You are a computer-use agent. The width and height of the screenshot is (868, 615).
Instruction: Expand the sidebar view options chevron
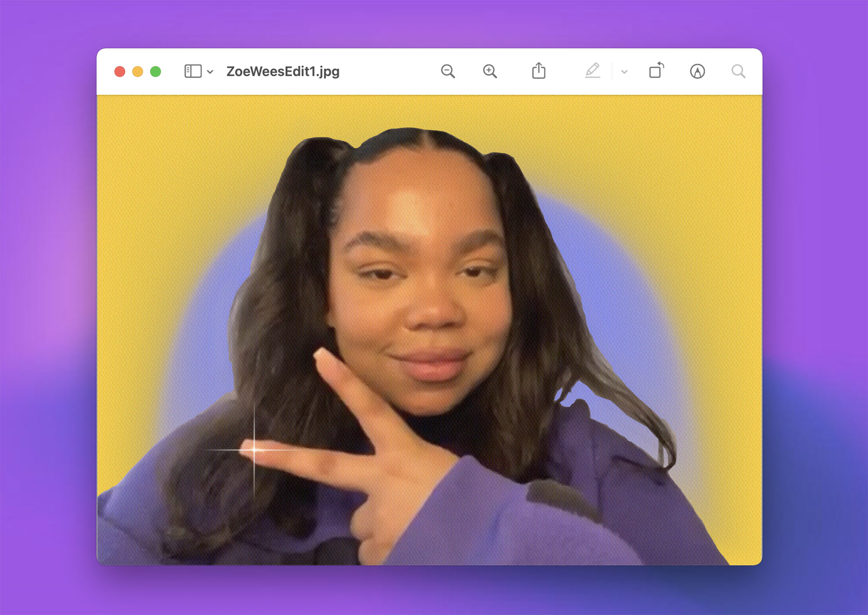[210, 72]
